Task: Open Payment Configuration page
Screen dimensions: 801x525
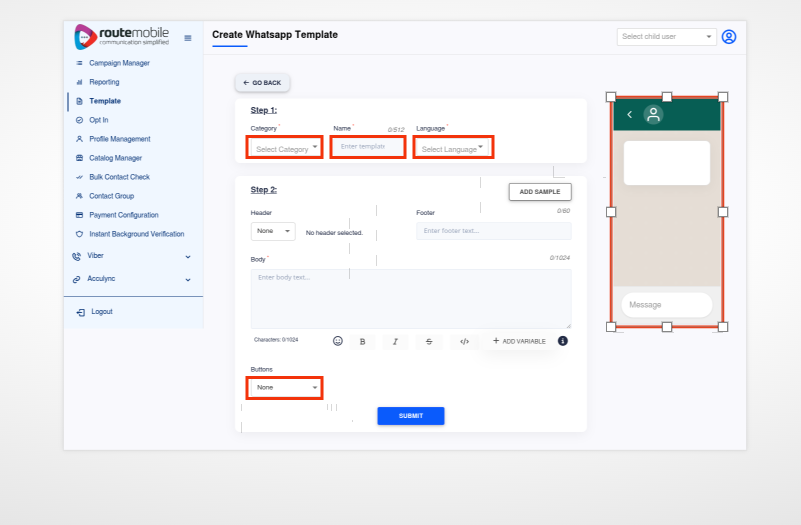Action: pos(124,215)
